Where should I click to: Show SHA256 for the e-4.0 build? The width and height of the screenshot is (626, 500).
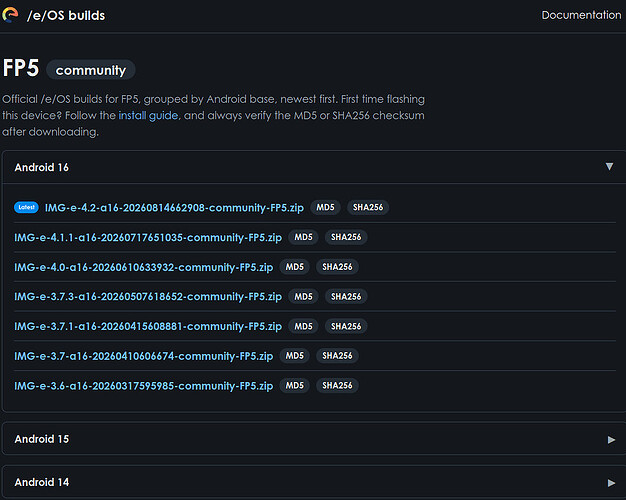(337, 267)
